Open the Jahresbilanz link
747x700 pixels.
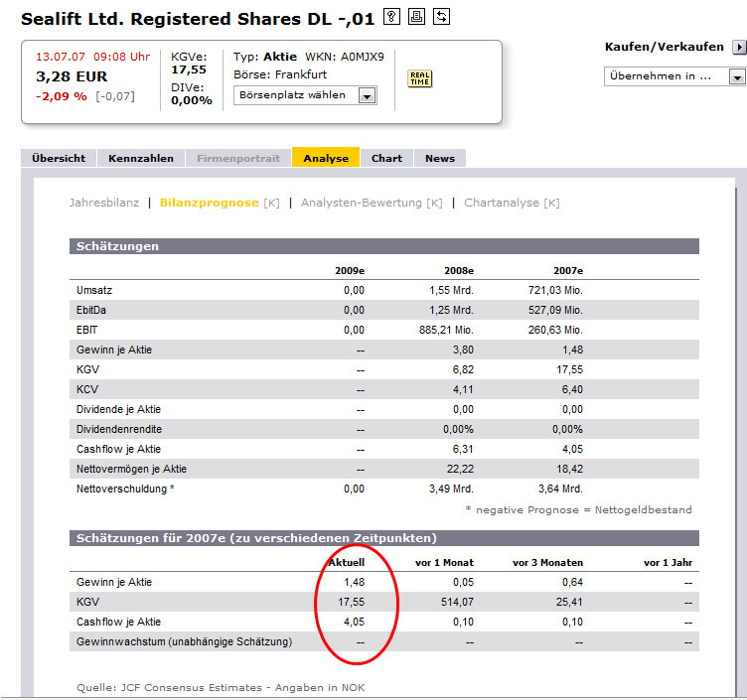[x=104, y=203]
